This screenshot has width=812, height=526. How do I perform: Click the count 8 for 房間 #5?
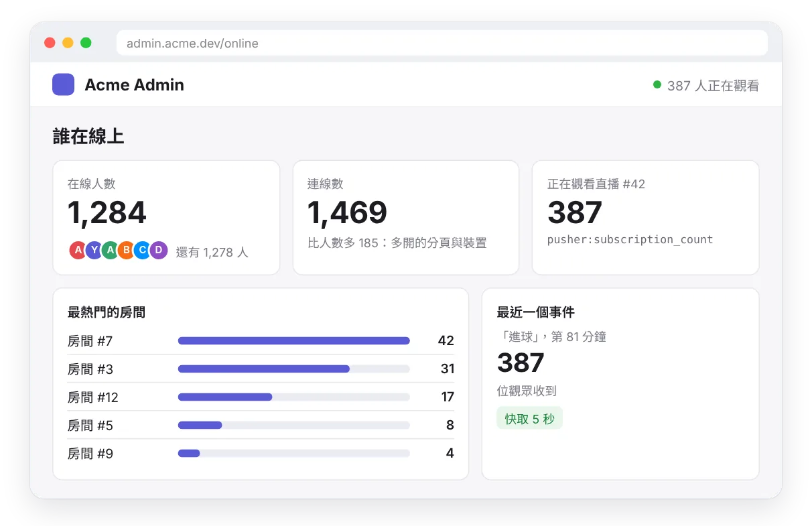450,425
